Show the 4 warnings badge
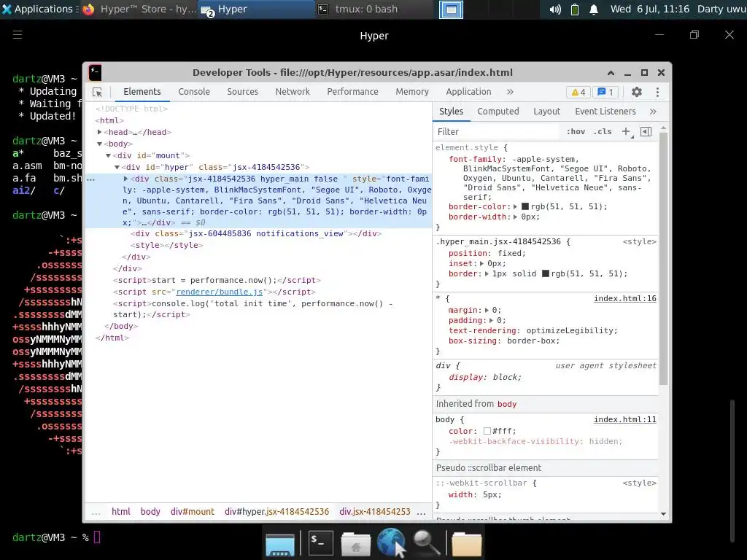The image size is (747, 560). click(x=578, y=93)
